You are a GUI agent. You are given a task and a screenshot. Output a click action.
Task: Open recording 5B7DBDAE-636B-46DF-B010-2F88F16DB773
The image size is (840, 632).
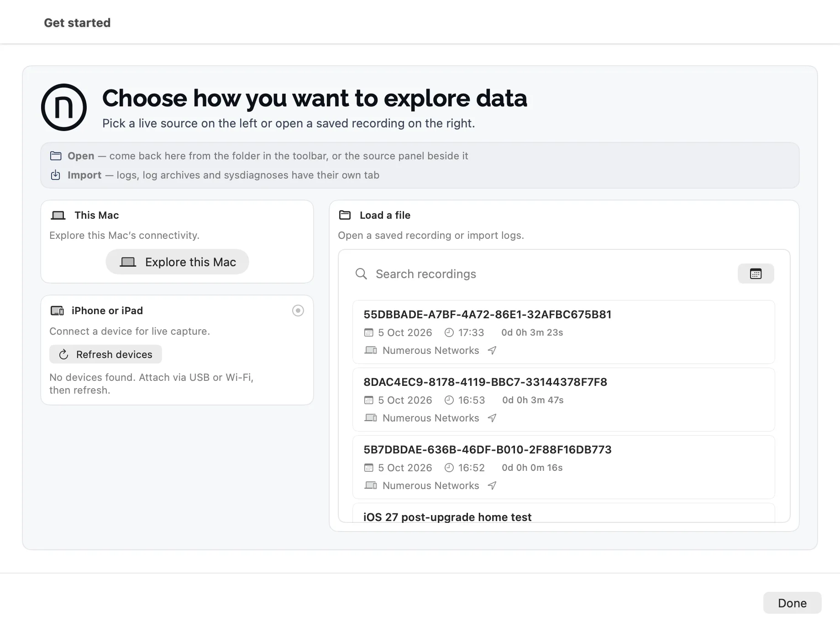[564, 467]
